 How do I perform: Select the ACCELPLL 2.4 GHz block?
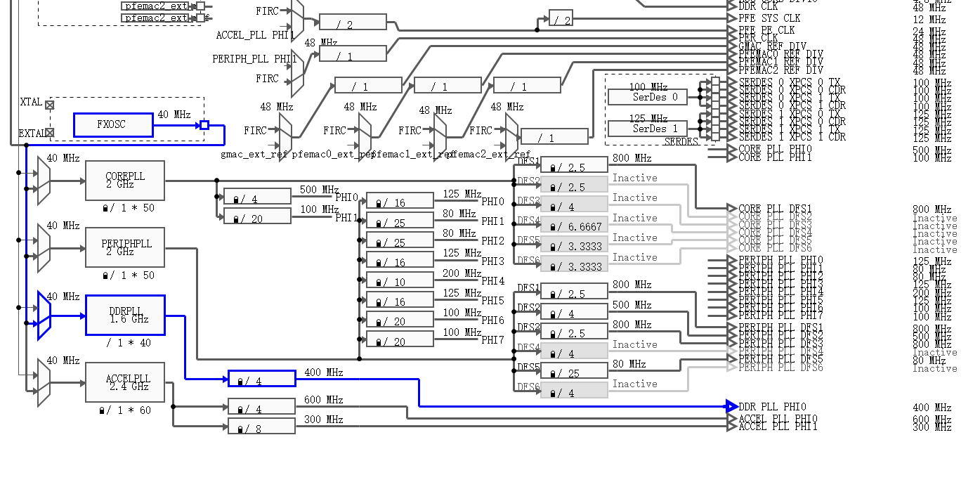125,382
